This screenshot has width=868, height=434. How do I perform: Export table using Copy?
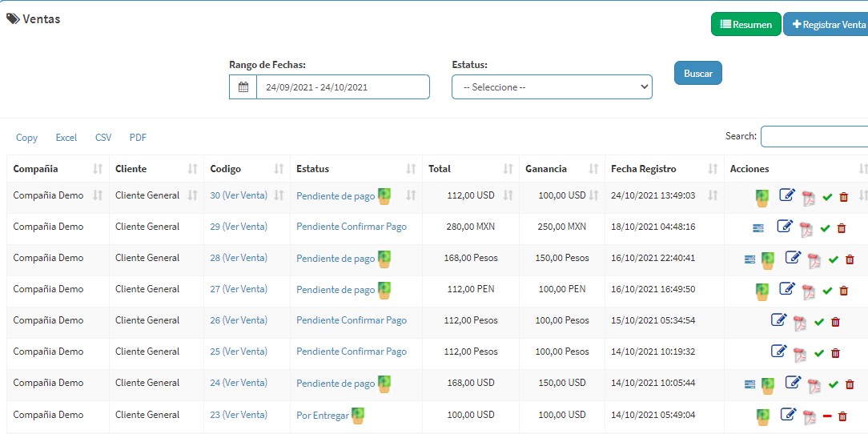[26, 137]
